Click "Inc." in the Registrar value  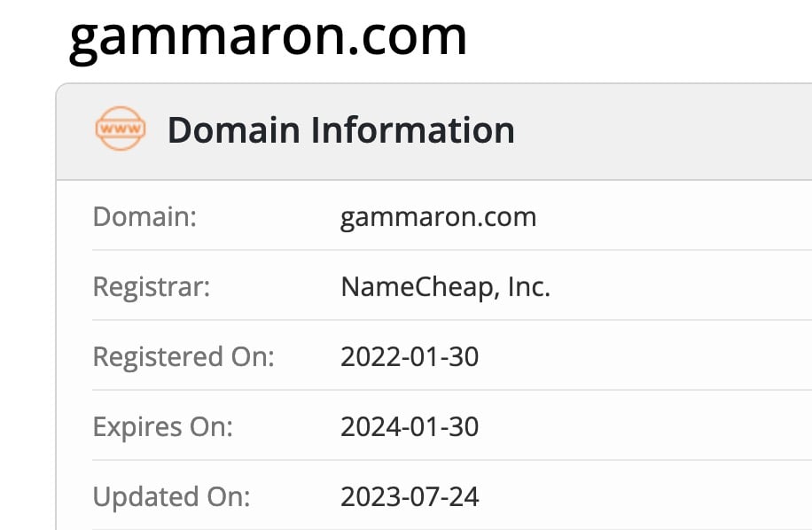coord(529,286)
